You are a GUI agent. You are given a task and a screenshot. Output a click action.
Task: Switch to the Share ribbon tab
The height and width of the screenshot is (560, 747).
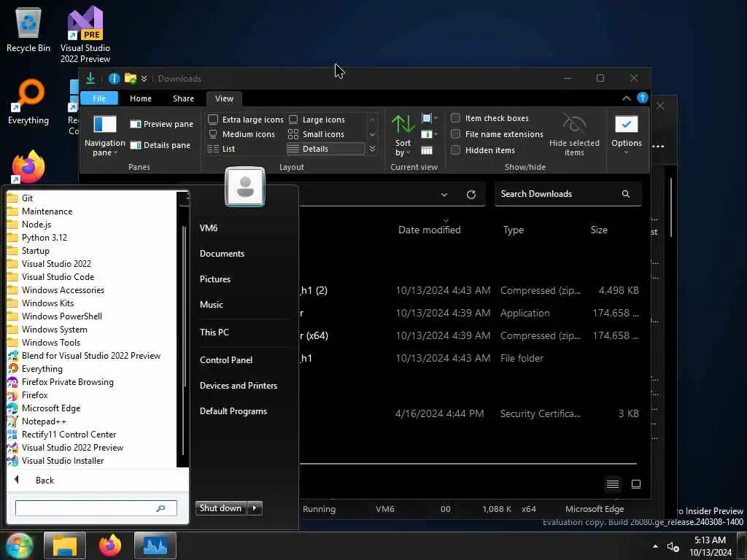(183, 98)
